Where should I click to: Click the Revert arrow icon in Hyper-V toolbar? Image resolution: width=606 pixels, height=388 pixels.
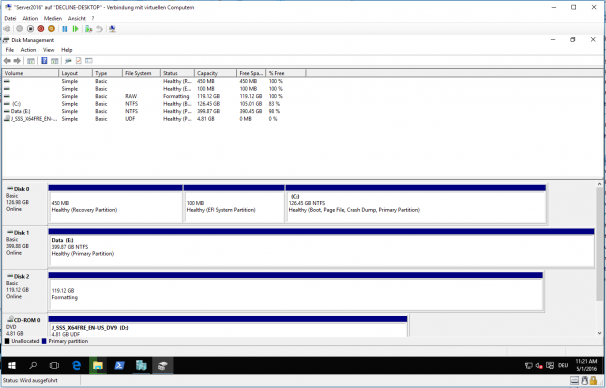(x=99, y=29)
